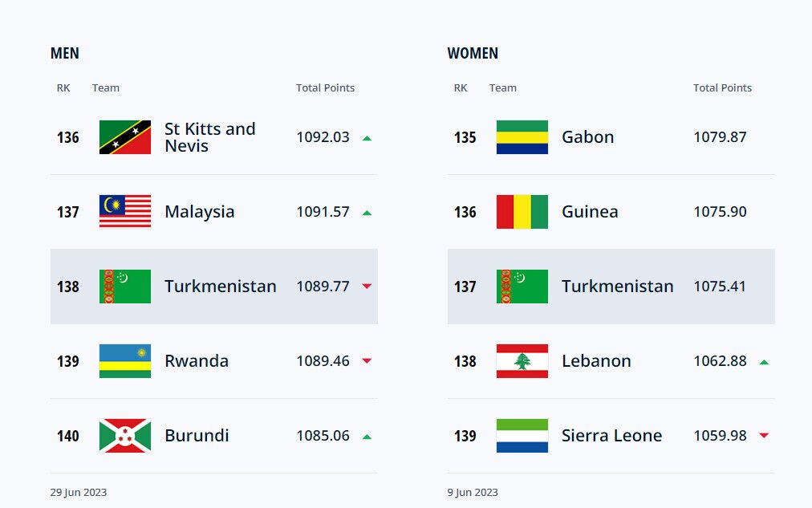The width and height of the screenshot is (812, 508).
Task: Click the Burundi flag icon
Action: (125, 436)
